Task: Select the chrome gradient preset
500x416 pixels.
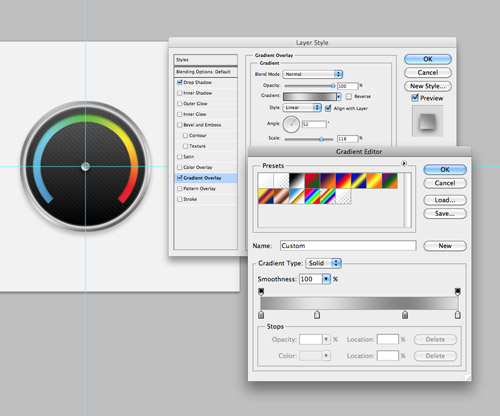Action: click(297, 196)
